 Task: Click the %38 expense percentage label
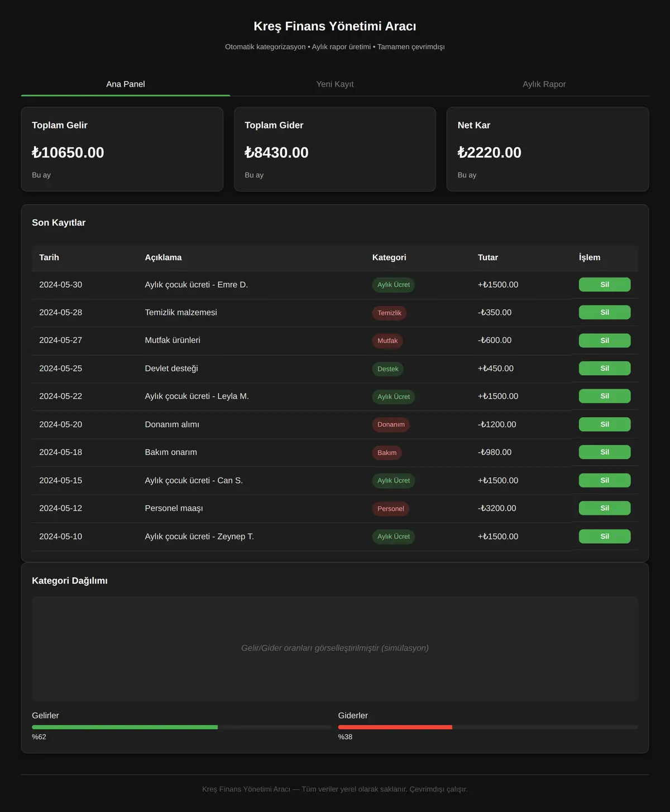click(x=345, y=737)
